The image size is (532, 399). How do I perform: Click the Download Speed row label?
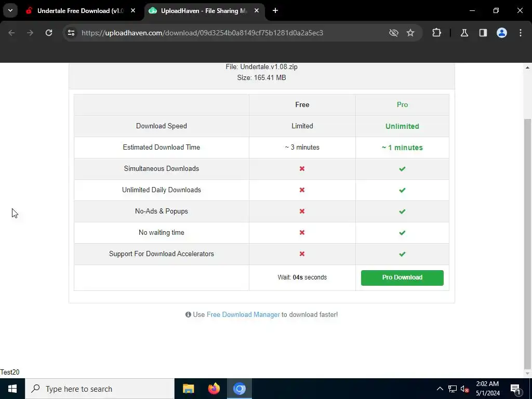162,126
